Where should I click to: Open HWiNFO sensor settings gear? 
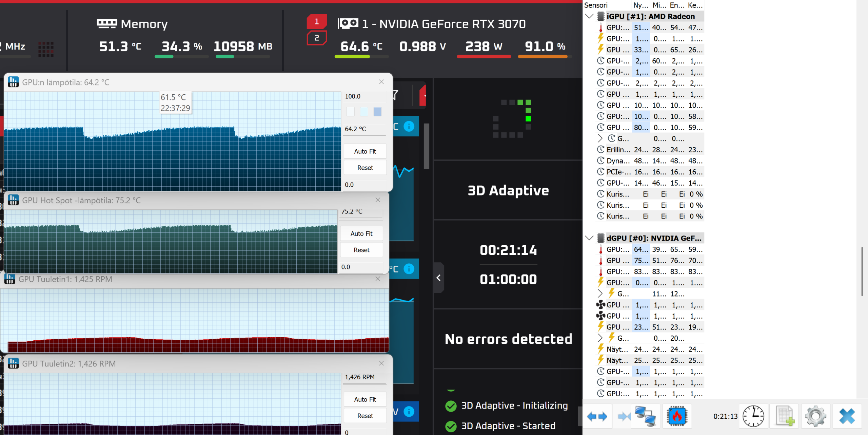816,416
